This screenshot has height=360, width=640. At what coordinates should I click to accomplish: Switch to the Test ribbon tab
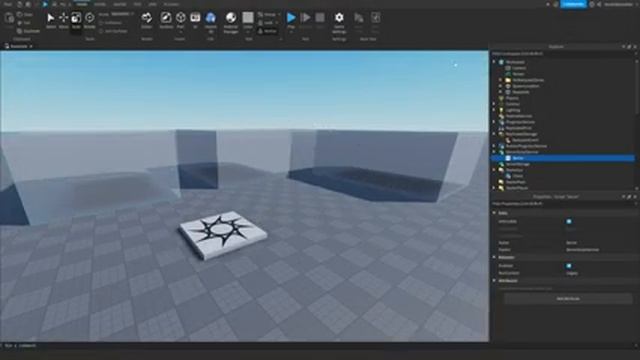tap(137, 4)
